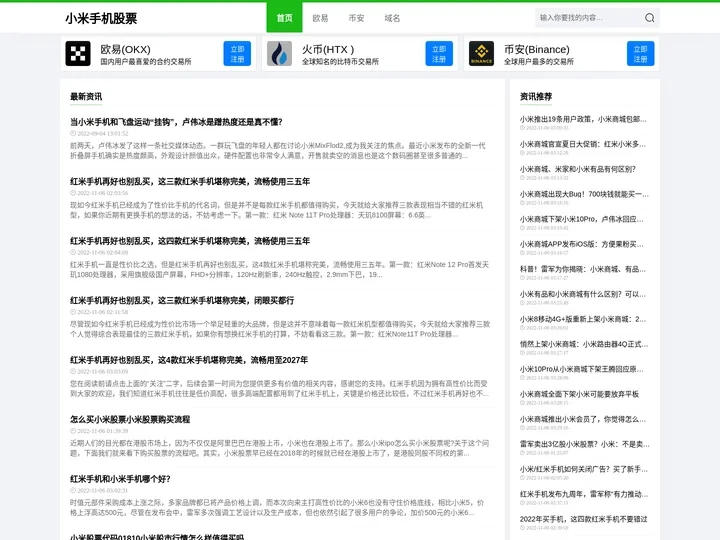The image size is (720, 540).
Task: Open sidebar link 悄然上架小米商城：小米路由器4Q
Action: click(584, 344)
